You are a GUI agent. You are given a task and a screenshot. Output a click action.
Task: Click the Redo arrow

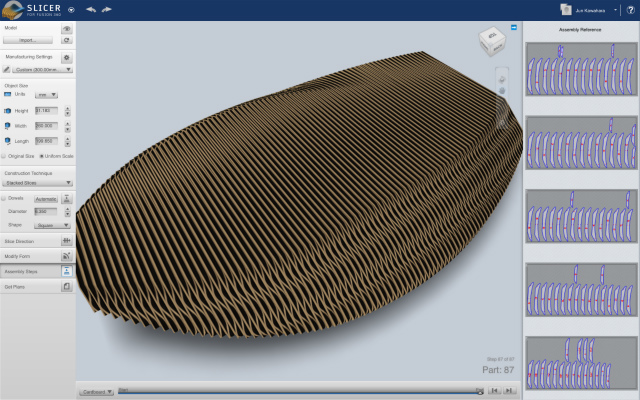tap(107, 9)
